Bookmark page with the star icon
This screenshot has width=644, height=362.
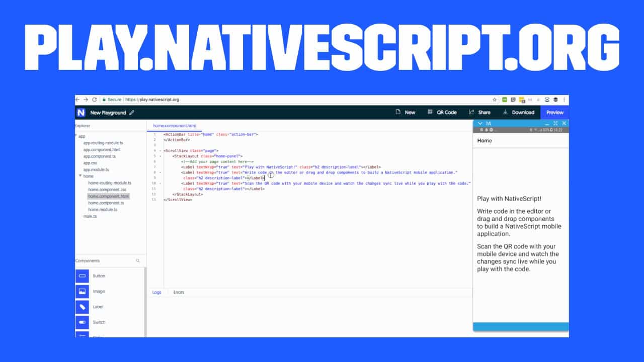pos(495,100)
